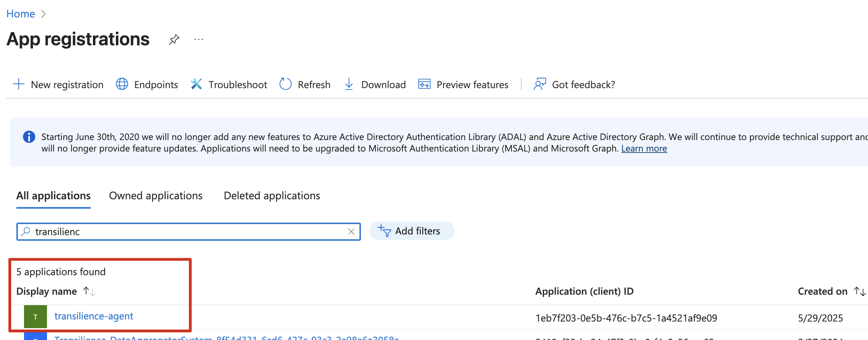Click the Add filters funnel icon

click(x=385, y=231)
